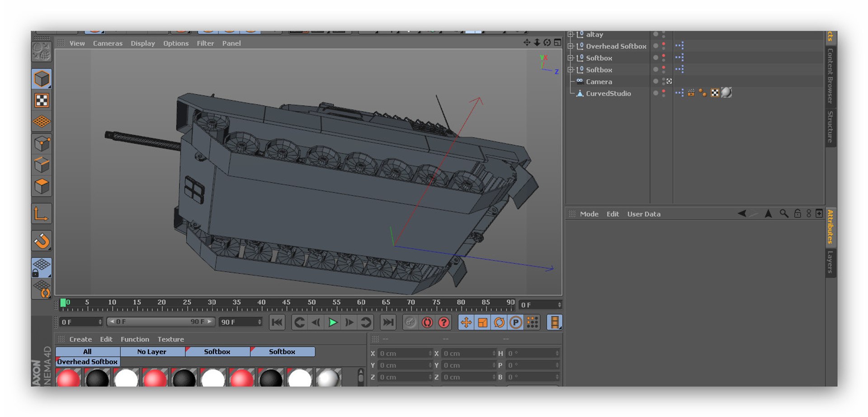This screenshot has width=868, height=417.
Task: Click stepper on 90 F end field
Action: (x=259, y=322)
